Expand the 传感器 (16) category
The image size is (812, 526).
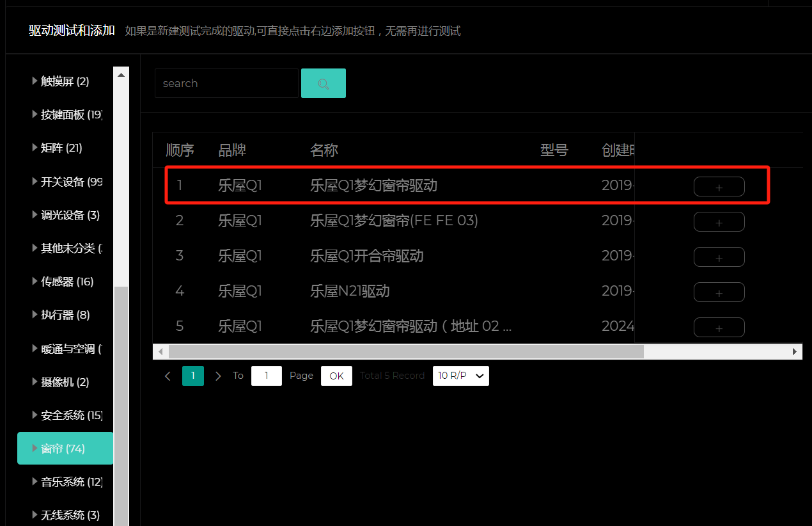click(35, 282)
